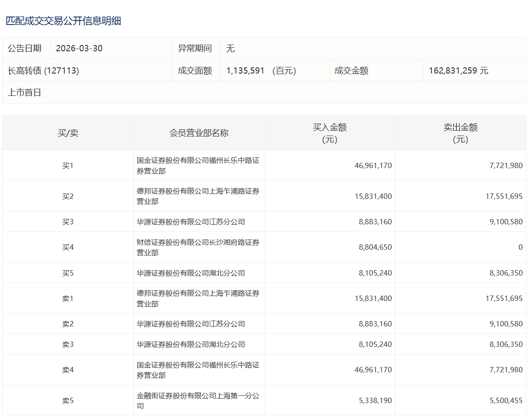This screenshot has width=530, height=420.
Task: Click the 会员营业部名称 column header
Action: 199,133
